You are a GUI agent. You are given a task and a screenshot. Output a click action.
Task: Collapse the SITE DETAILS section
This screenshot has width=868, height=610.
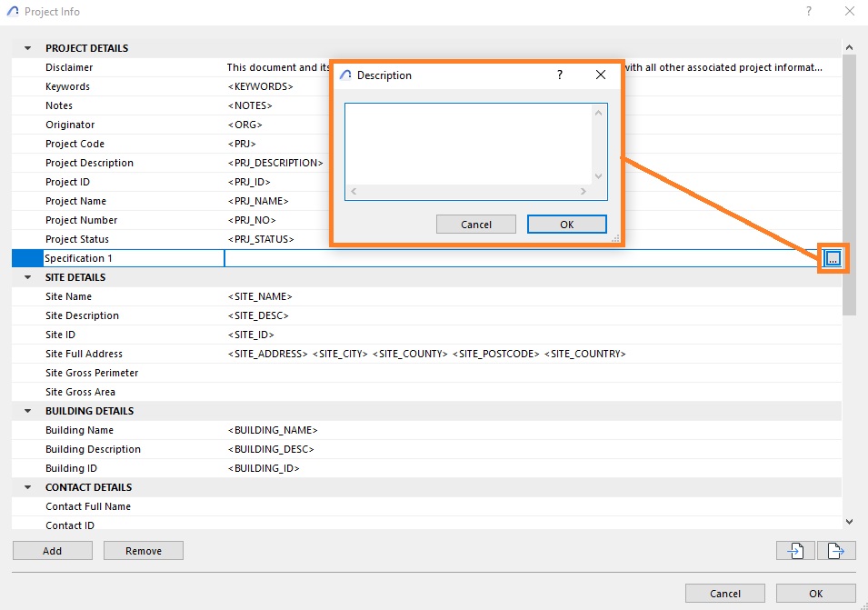(27, 277)
